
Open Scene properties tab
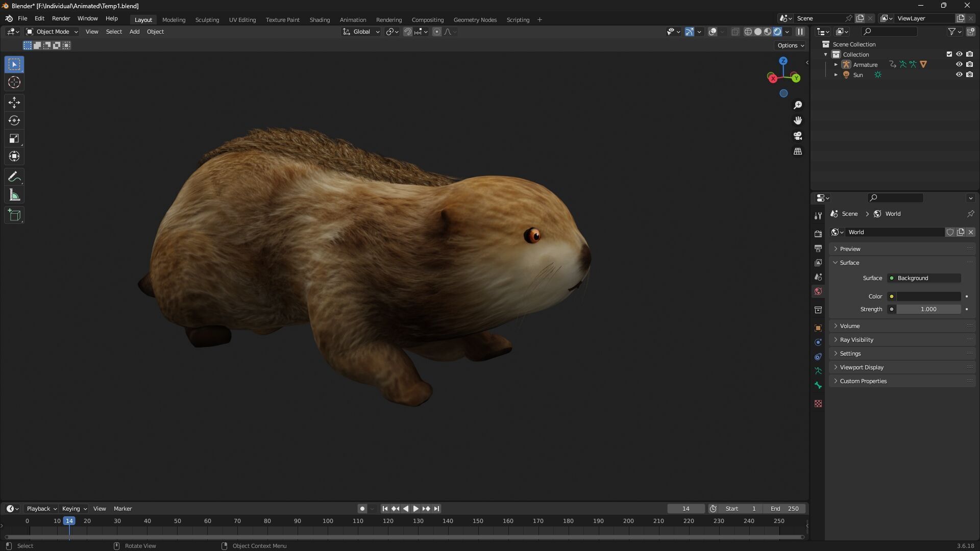point(818,277)
